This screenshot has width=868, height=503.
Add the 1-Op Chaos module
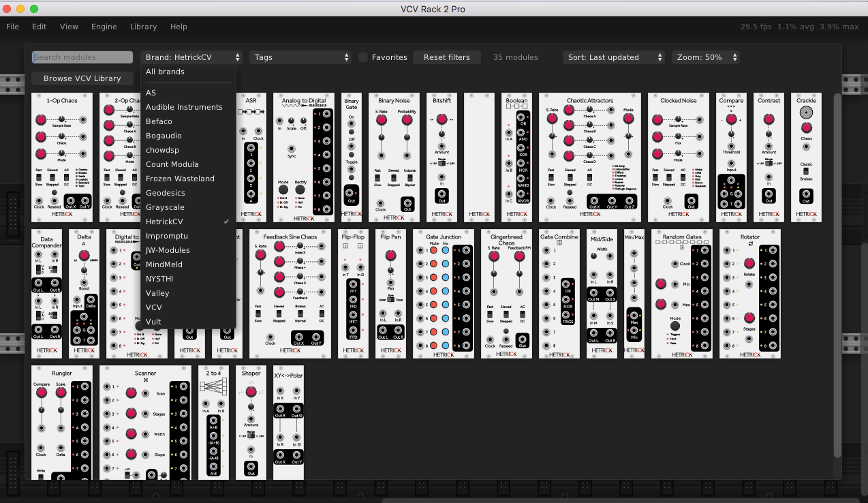62,157
